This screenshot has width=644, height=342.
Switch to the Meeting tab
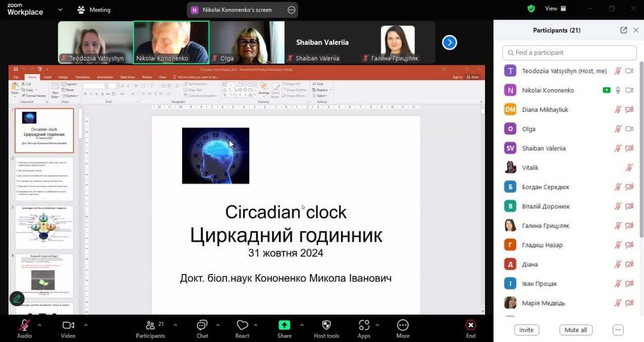coord(94,10)
